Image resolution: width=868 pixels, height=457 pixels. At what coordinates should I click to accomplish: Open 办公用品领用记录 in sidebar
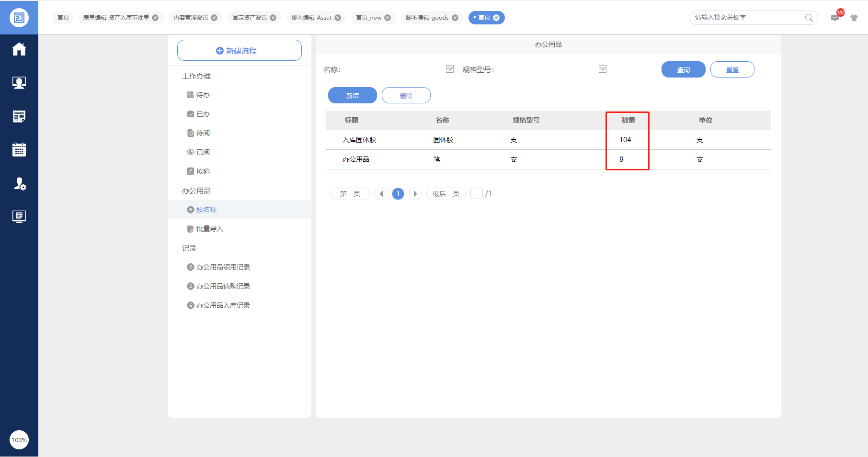(223, 267)
